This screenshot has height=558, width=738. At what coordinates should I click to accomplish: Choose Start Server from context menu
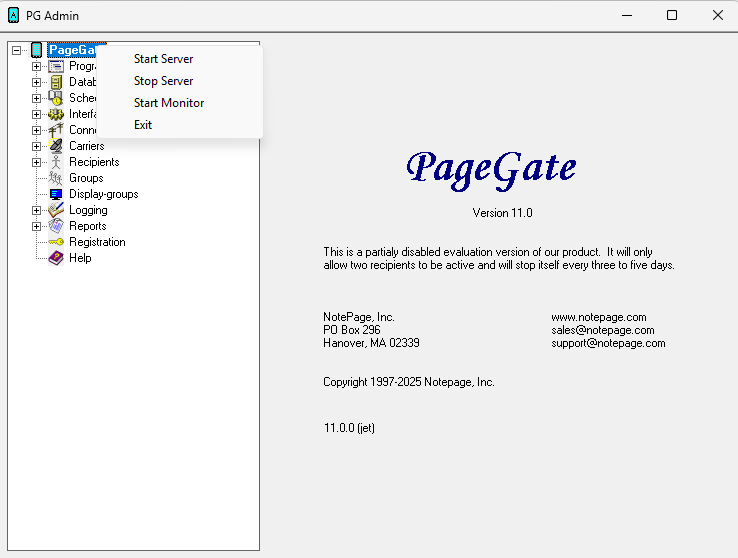tap(179, 59)
